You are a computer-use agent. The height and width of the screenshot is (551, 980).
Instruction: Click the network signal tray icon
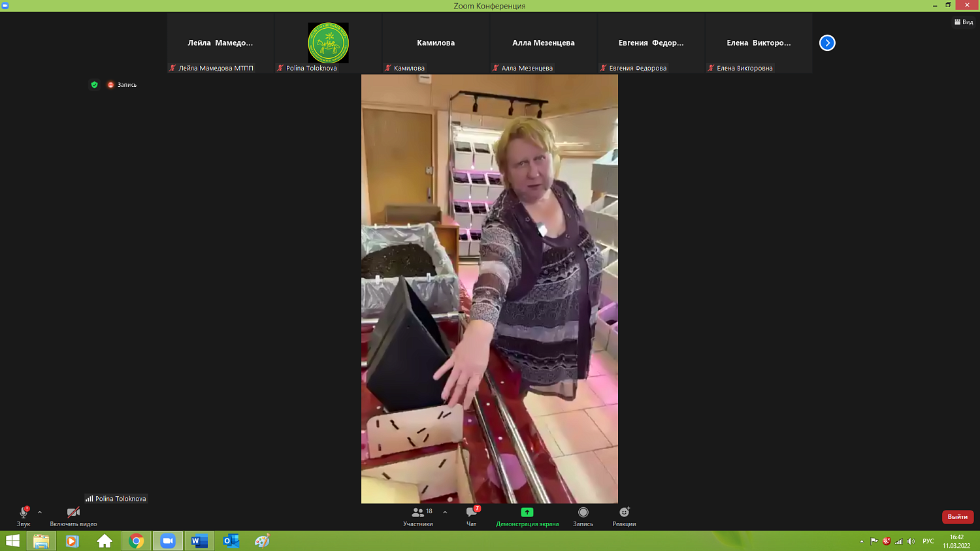pos(899,541)
